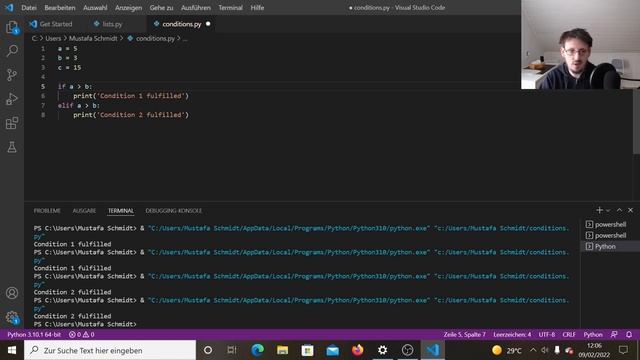Viewport: 640px width, 360px height.
Task: Open the Ausführen menu
Action: coord(196,7)
